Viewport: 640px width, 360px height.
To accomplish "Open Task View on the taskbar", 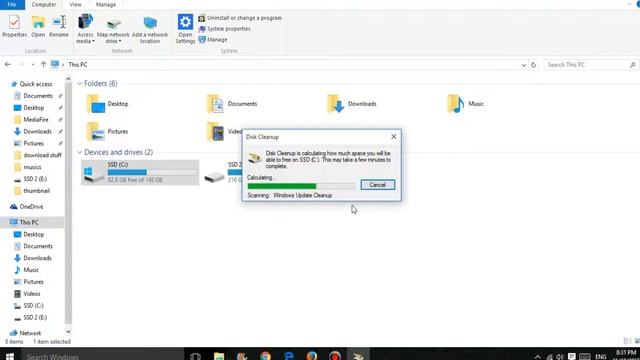I will 196,356.
